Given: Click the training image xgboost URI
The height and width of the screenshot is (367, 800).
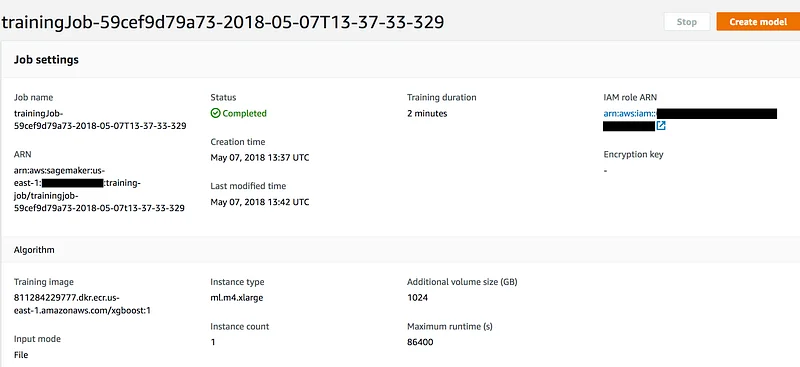Looking at the screenshot, I should pyautogui.click(x=82, y=304).
